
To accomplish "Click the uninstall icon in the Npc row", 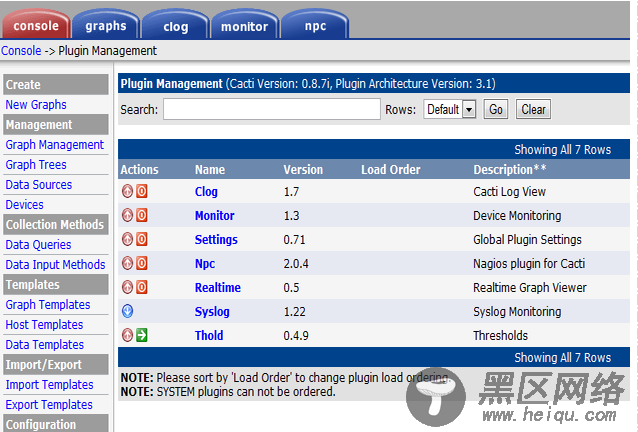I will coord(127,263).
